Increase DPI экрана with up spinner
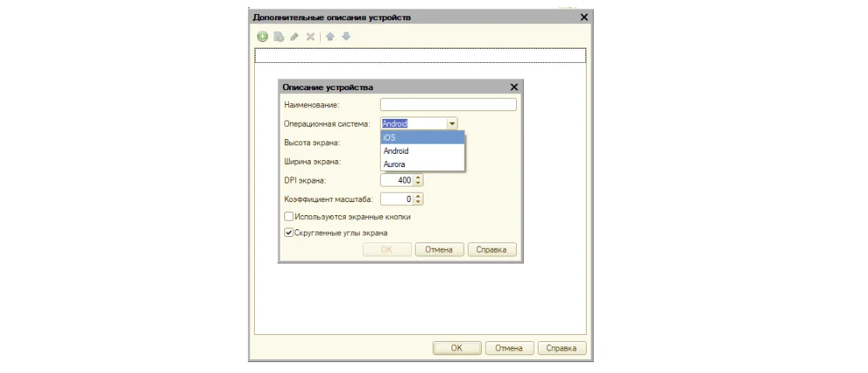 point(419,178)
